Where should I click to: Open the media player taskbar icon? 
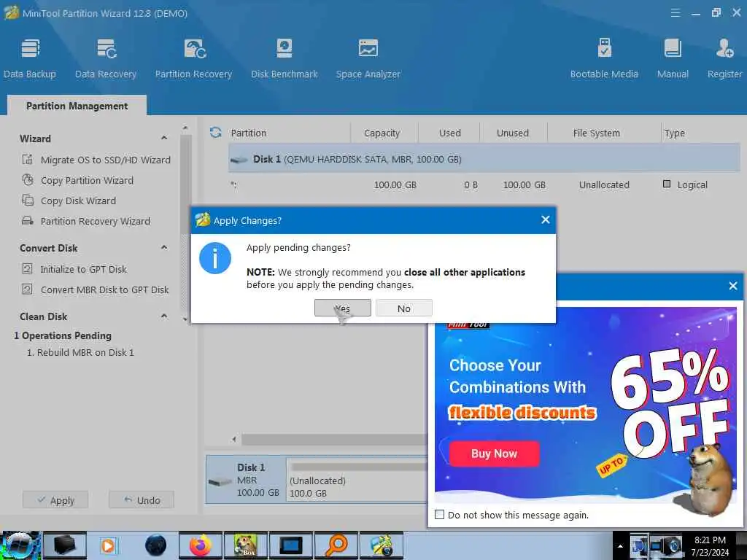(x=108, y=545)
